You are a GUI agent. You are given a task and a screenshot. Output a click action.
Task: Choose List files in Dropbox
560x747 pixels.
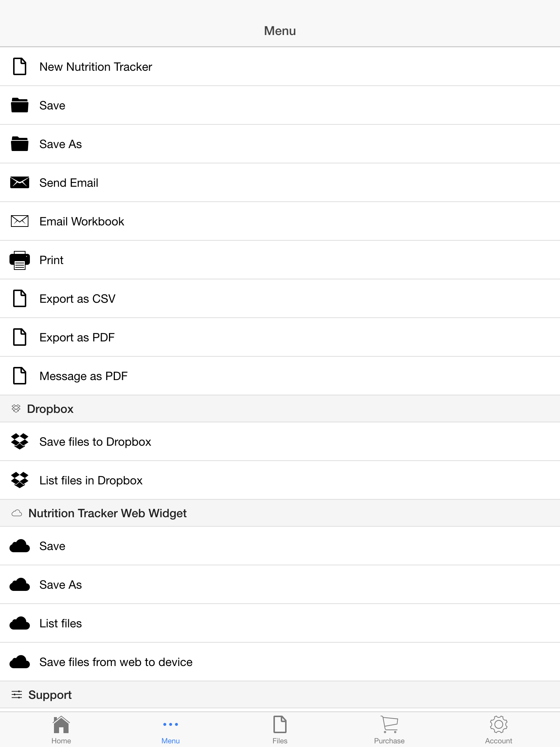[280, 480]
